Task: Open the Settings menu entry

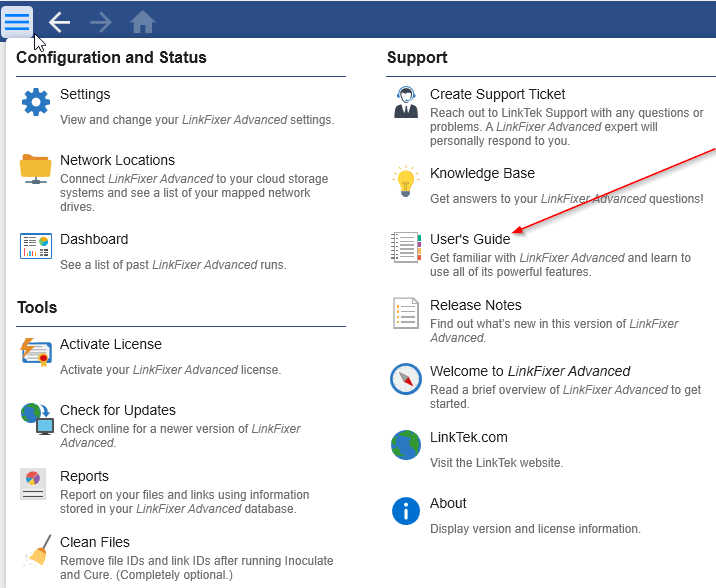Action: point(85,94)
